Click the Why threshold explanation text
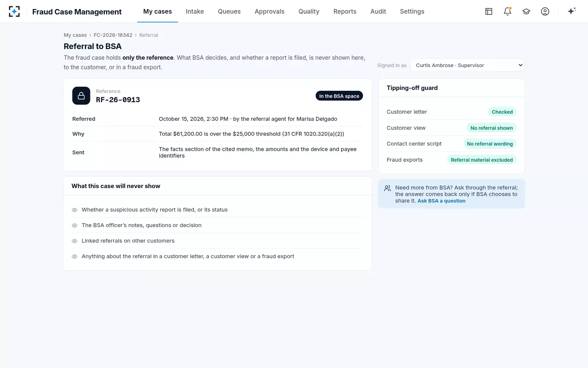 [x=252, y=134]
